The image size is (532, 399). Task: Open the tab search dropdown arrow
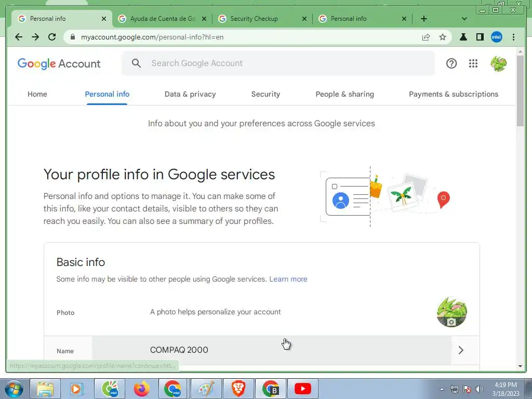click(464, 19)
